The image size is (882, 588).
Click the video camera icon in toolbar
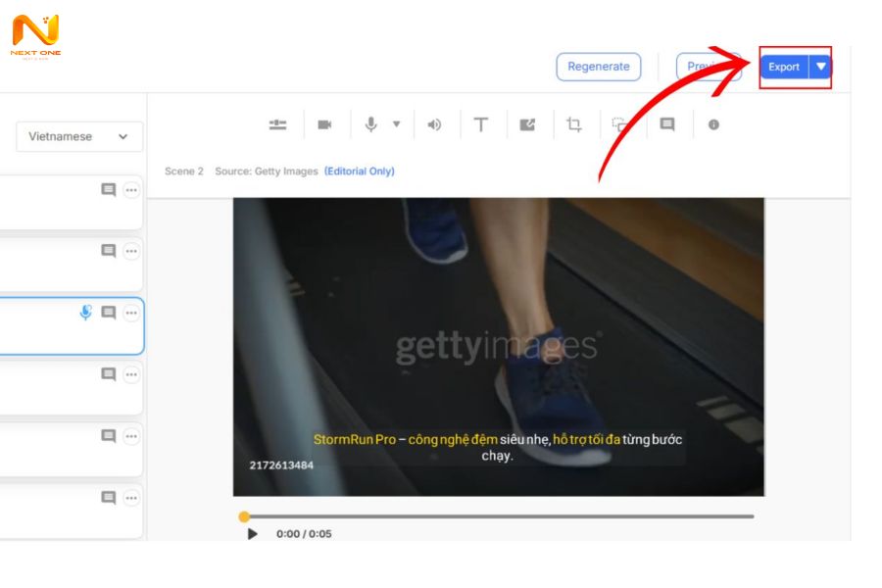click(324, 124)
